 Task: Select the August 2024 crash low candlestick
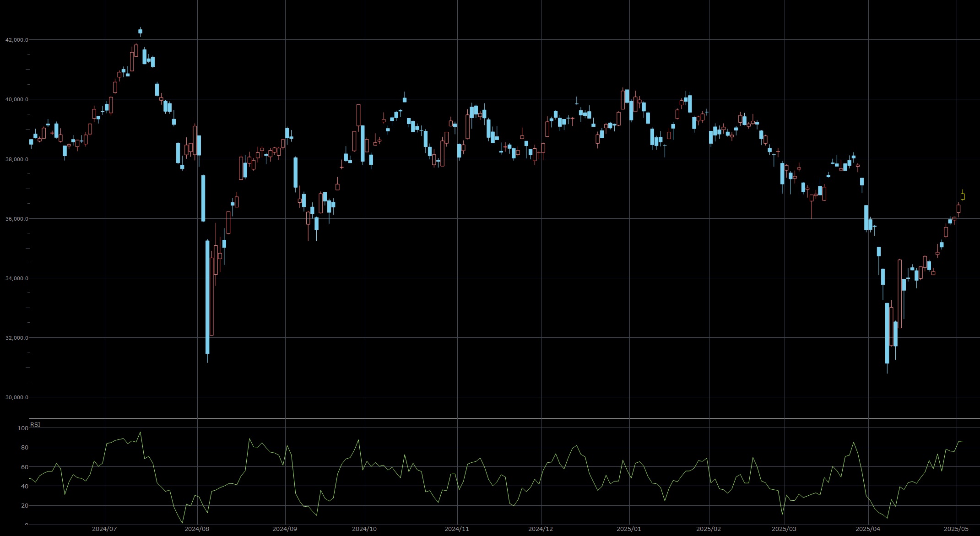(x=207, y=298)
